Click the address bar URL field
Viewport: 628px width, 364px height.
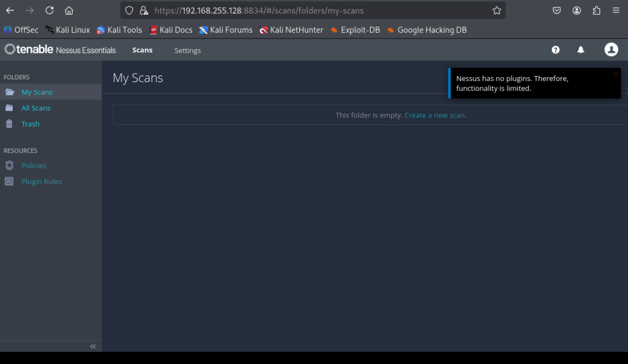point(313,11)
